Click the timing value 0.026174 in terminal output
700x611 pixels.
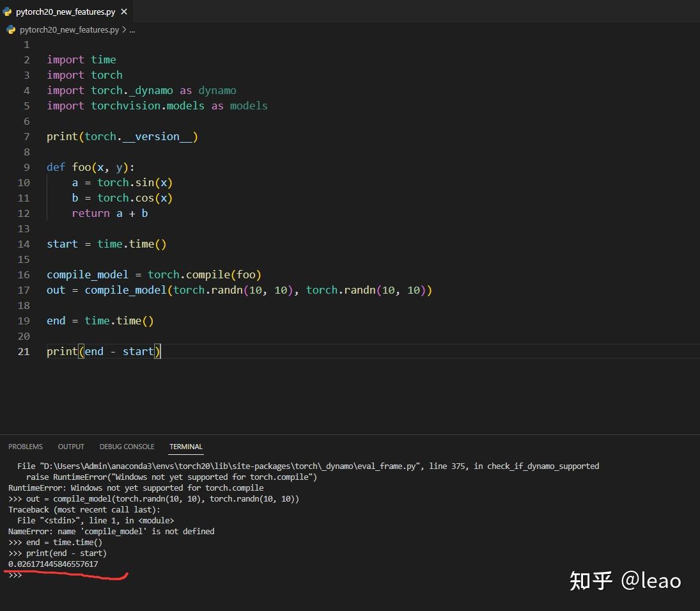click(x=52, y=564)
